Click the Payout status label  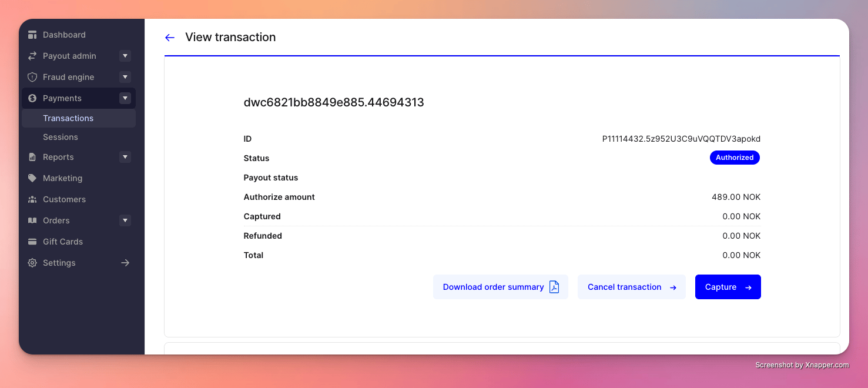point(271,178)
